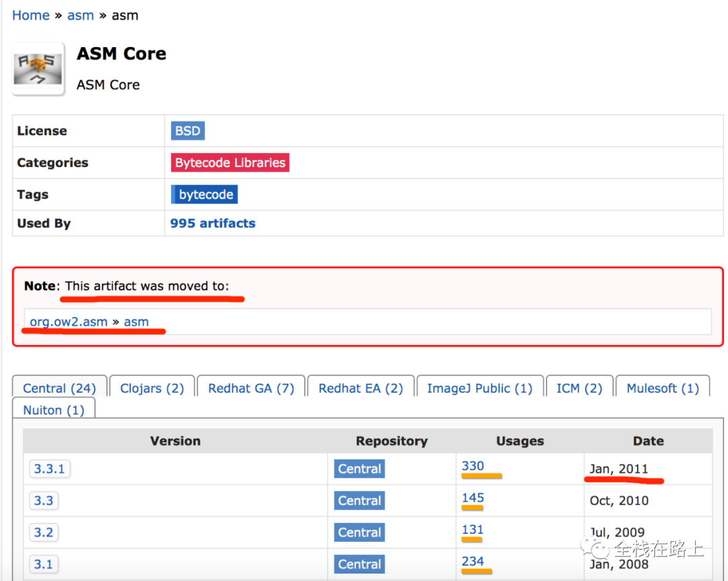Open version 3.2
This screenshot has height=581, width=728.
(44, 532)
